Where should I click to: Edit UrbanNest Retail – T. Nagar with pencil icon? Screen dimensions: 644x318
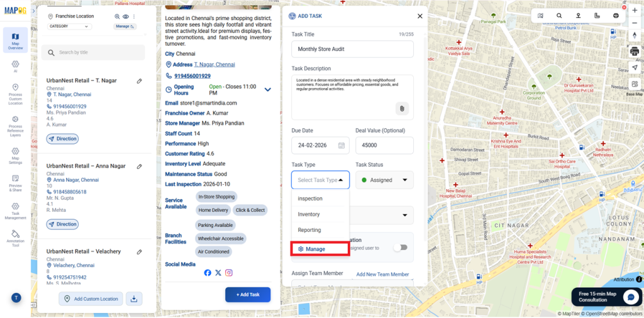pos(140,81)
